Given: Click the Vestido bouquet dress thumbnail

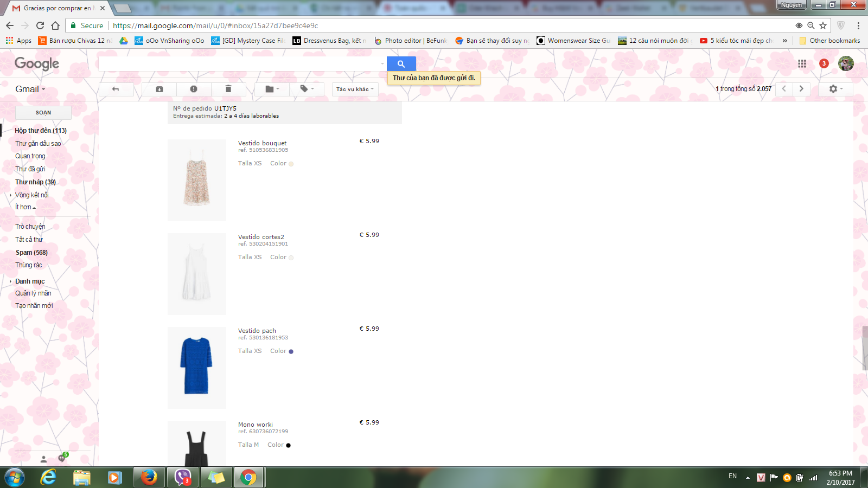Looking at the screenshot, I should click(x=197, y=180).
